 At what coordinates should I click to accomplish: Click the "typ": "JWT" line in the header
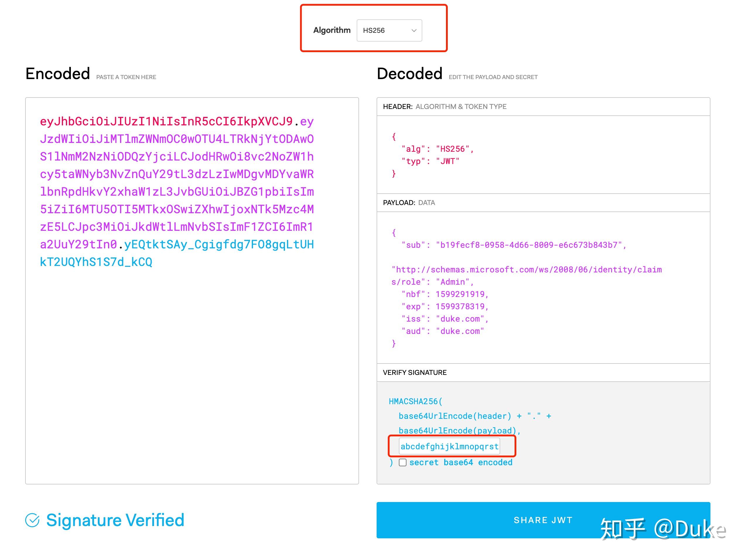(430, 161)
